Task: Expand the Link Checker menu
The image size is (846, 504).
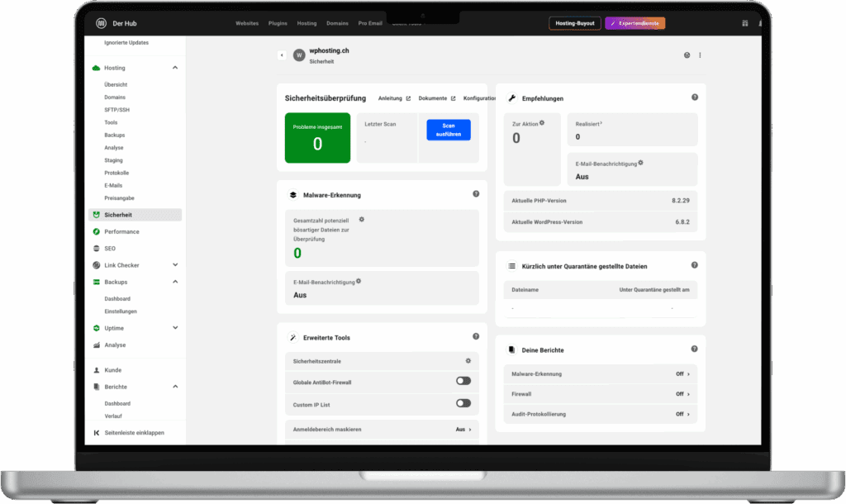Action: [x=177, y=264]
